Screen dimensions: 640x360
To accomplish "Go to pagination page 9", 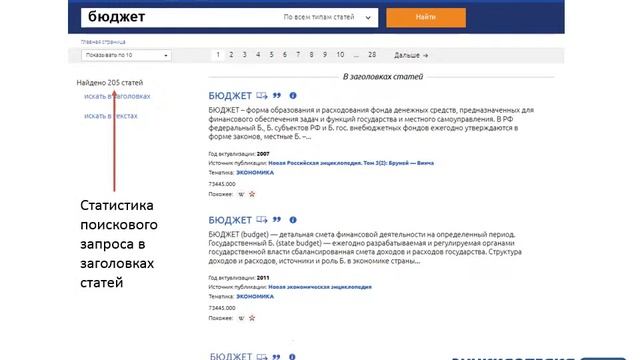I will click(x=325, y=55).
